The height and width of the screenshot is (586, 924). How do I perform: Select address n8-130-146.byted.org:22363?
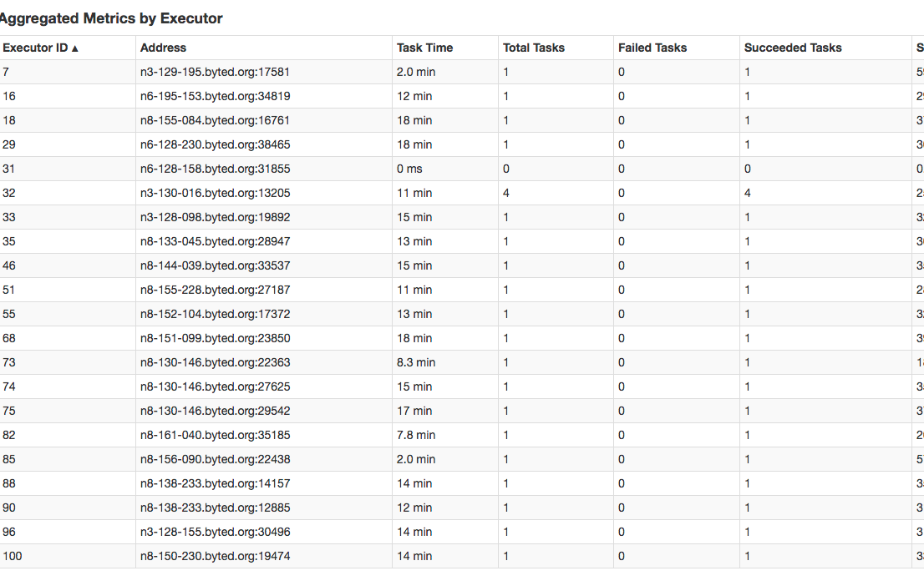(215, 362)
